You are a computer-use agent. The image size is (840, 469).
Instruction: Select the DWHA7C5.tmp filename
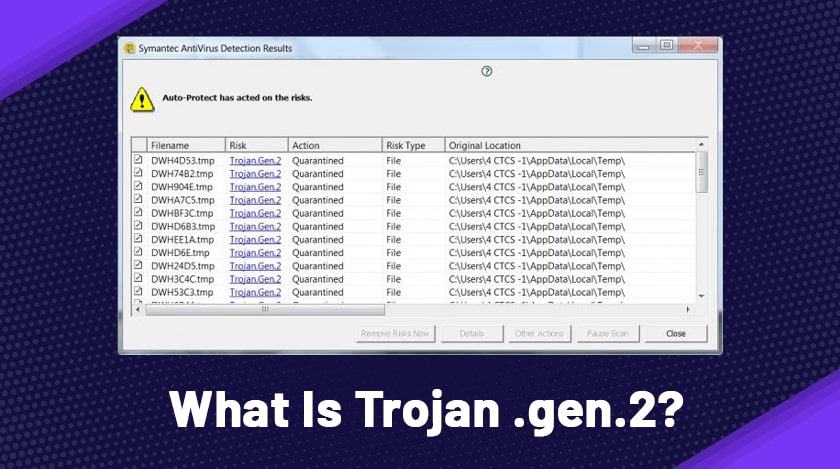click(182, 200)
